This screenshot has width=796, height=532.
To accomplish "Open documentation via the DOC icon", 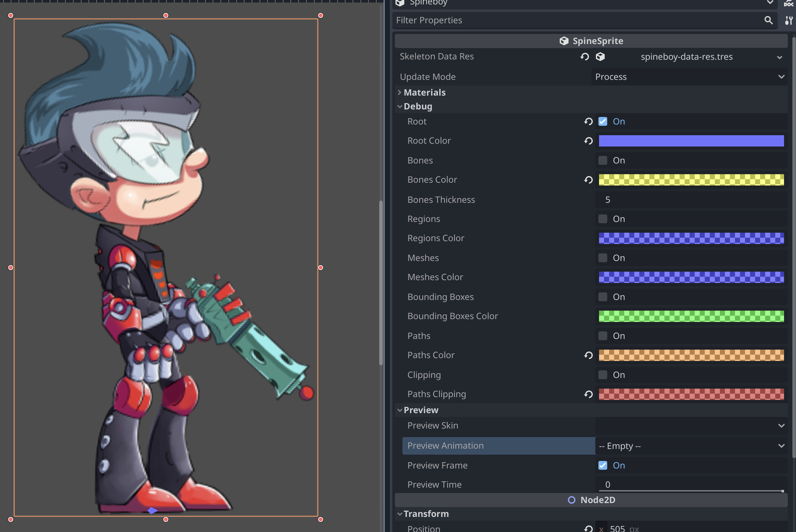I will pos(788,4).
